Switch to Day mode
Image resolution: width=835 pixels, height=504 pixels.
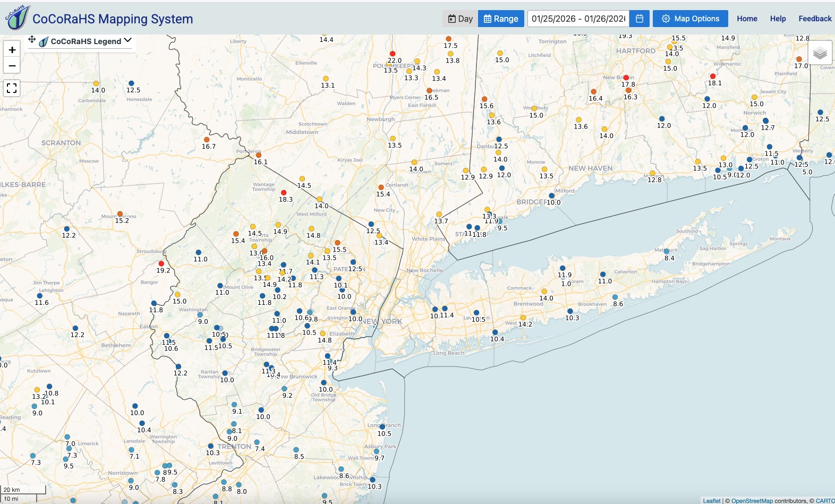[x=460, y=19]
